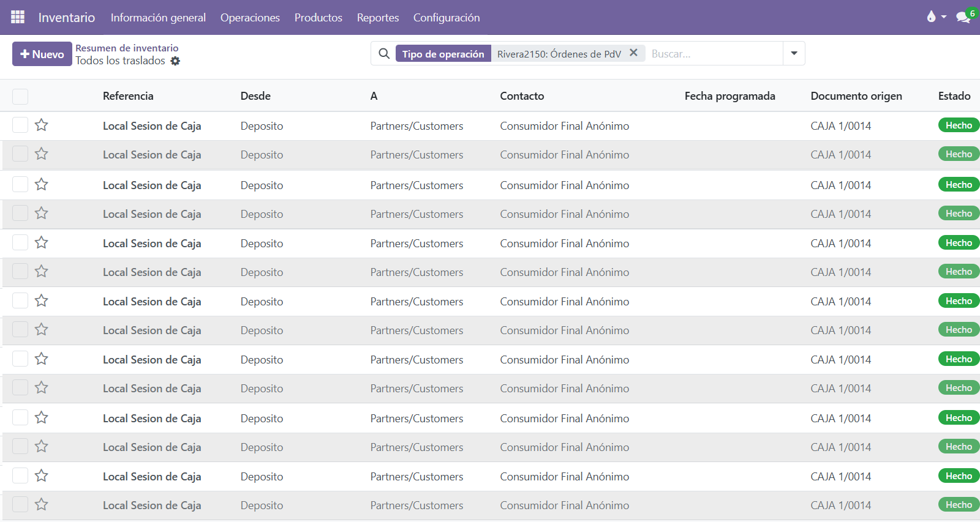Image resolution: width=980 pixels, height=522 pixels.
Task: Select the first transfer row checkbox
Action: (20, 125)
